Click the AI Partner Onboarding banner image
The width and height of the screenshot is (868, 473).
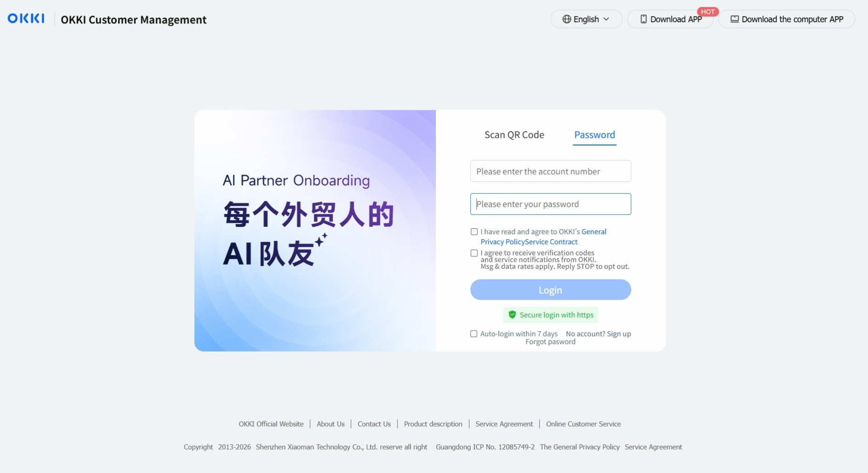click(315, 231)
